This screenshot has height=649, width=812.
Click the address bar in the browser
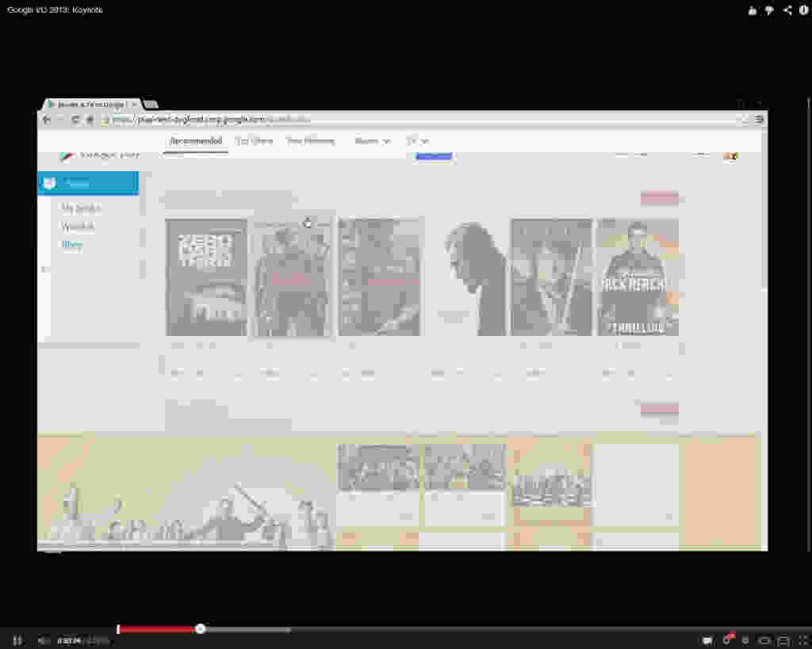point(419,120)
